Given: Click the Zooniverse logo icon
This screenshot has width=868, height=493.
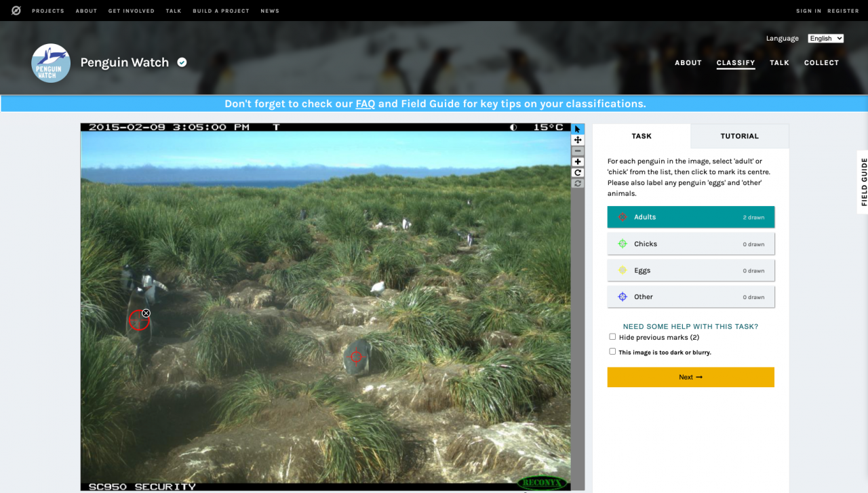Looking at the screenshot, I should (16, 11).
